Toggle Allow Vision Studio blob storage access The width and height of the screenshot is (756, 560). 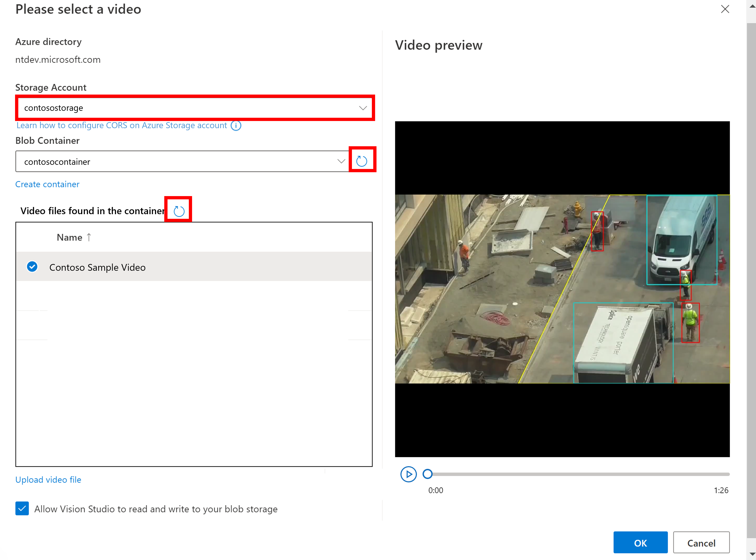(22, 509)
